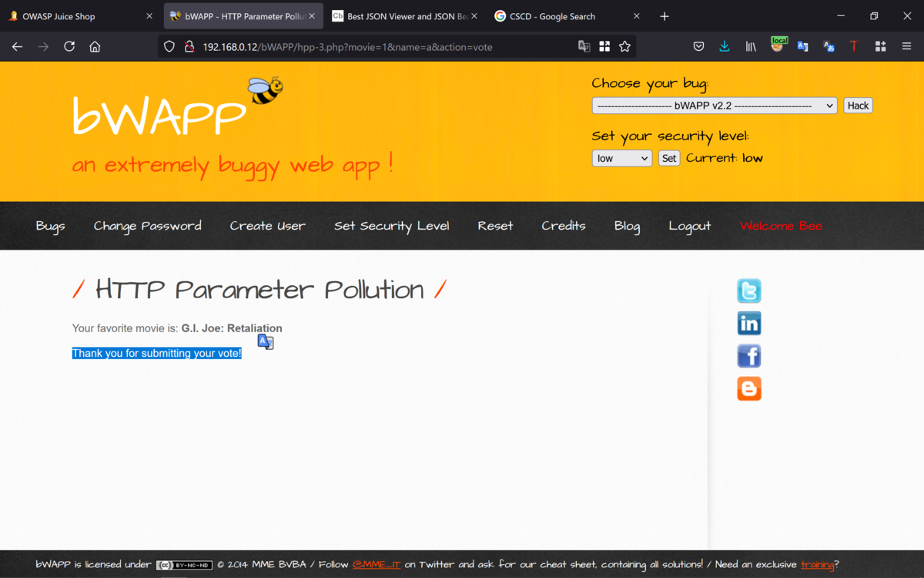Switch to bWAPP HTTP Parameter Pollution tab
Screen dimensions: 924x578
click(x=243, y=16)
